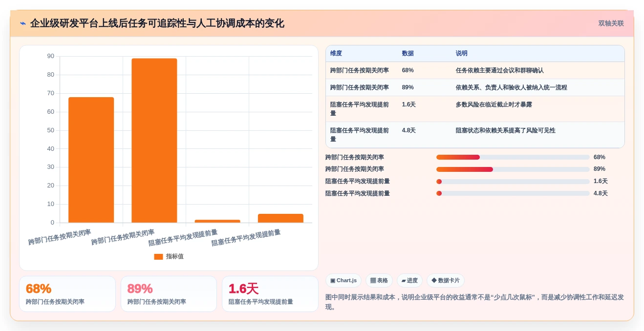The width and height of the screenshot is (644, 331).
Task: Click 跨部门任务按期关闭率 label in 89% card
Action: (x=157, y=302)
